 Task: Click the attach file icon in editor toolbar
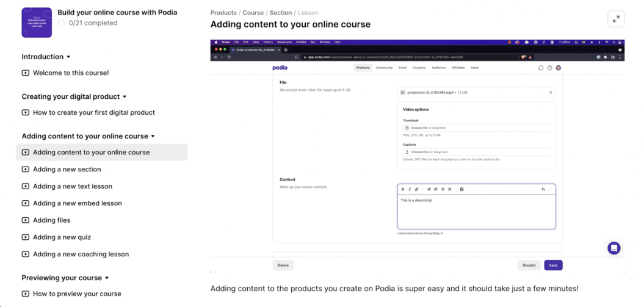[x=462, y=189]
